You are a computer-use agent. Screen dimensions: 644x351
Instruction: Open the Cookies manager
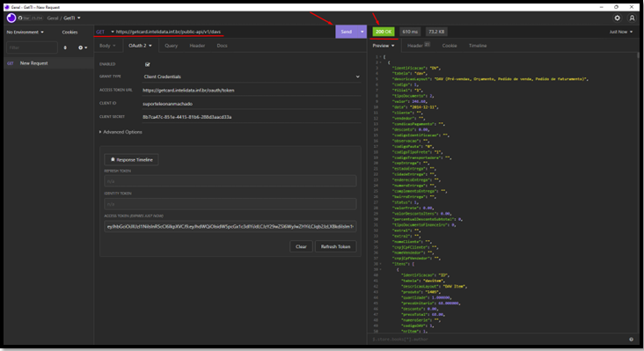(x=70, y=32)
